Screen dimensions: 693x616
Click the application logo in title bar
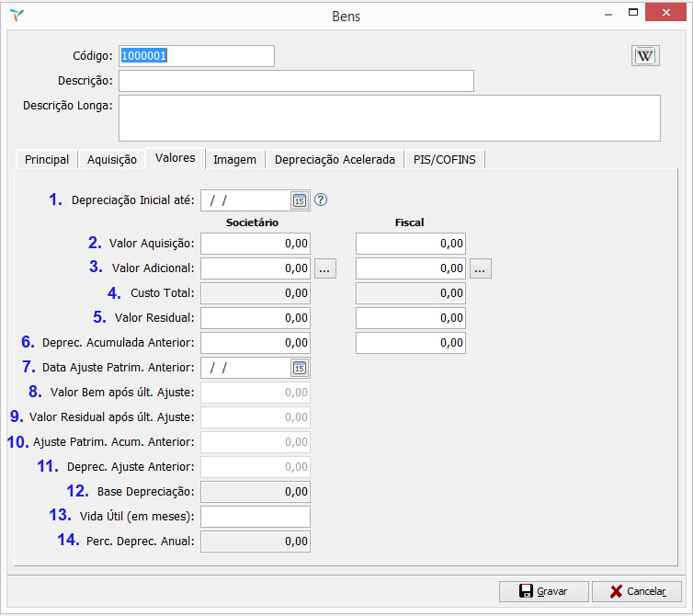point(17,15)
